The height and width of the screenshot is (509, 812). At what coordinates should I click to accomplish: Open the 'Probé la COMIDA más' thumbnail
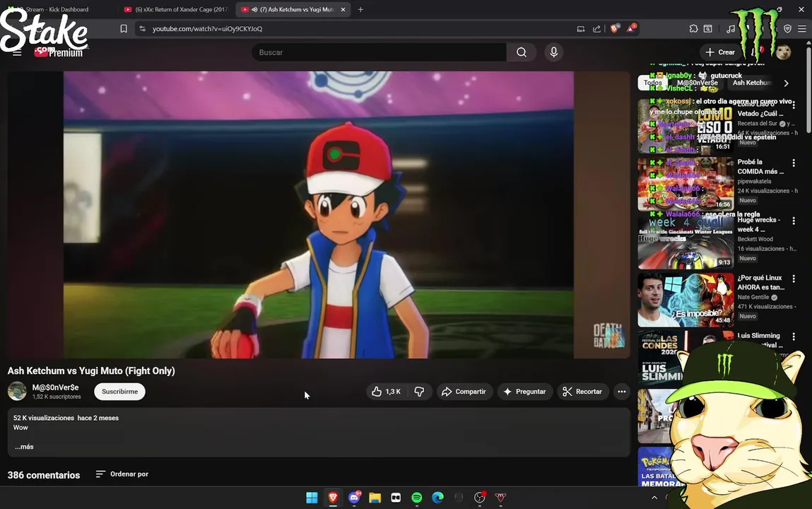coord(686,184)
